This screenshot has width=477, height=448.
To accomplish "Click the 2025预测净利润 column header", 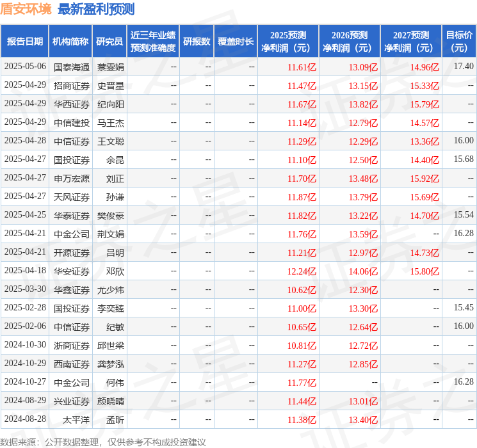I will (288, 42).
